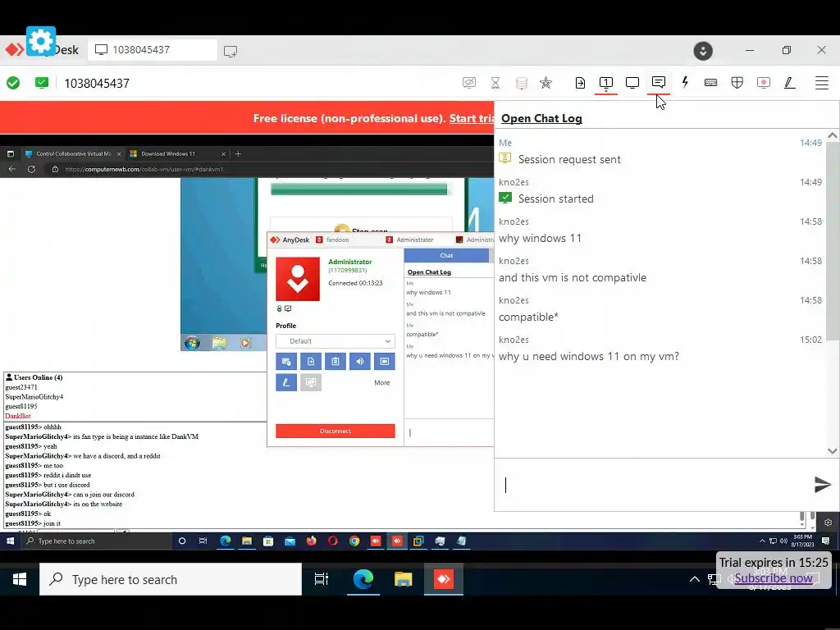Screen dimensions: 840x630
Task: Open keyboard settings icon in toolbar
Action: [711, 83]
